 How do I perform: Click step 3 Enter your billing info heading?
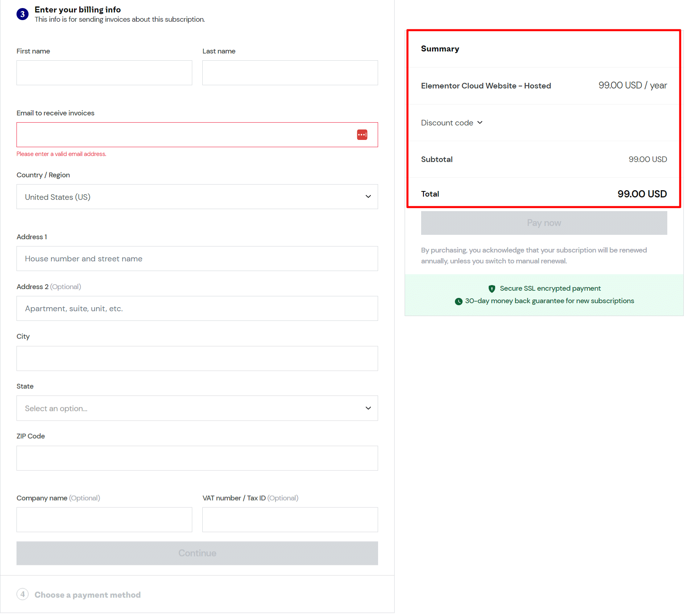(78, 10)
